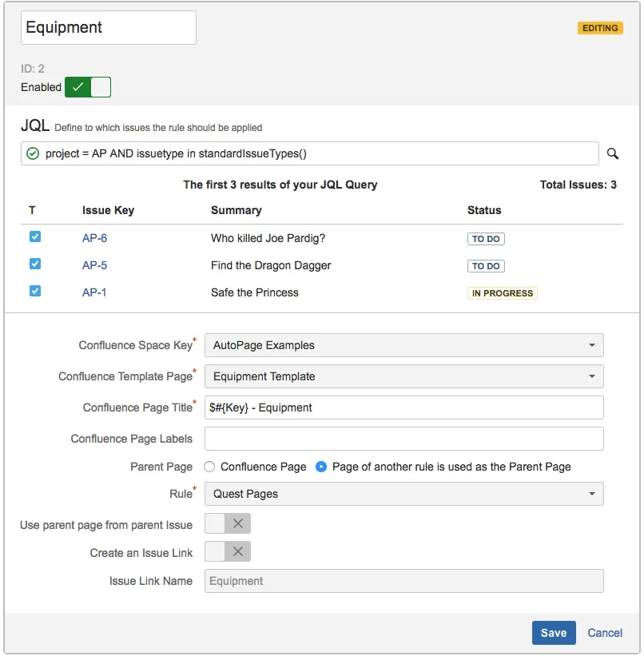Uncheck the checkbox for AP-6
The width and height of the screenshot is (644, 660).
35,237
